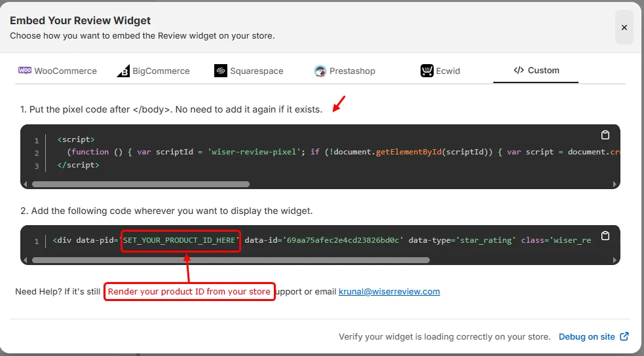Click the 'wiser-review-pixel' string in script
The height and width of the screenshot is (356, 644).
coord(254,152)
